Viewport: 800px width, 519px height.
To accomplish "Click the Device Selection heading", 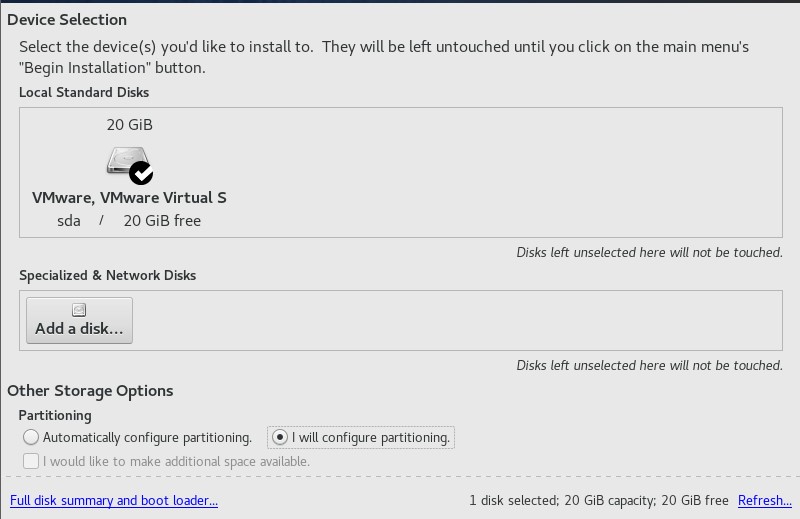I will point(67,19).
